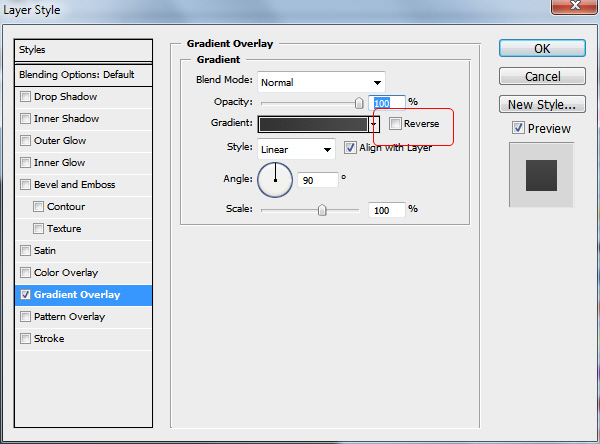Tick the Pattern Overlay checkbox
Image resolution: width=600 pixels, height=444 pixels.
click(25, 317)
